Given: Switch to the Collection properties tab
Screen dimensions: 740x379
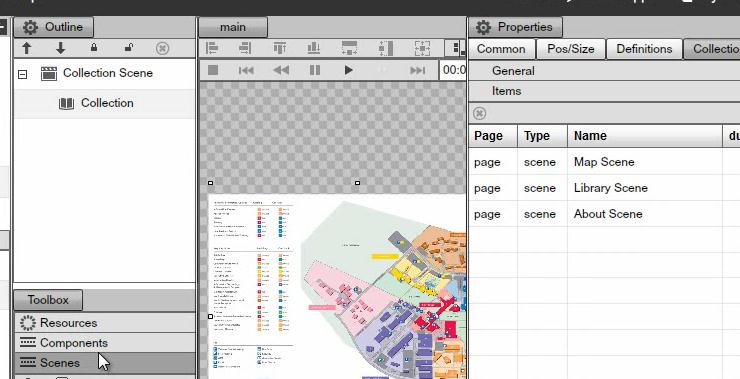Looking at the screenshot, I should tap(713, 49).
